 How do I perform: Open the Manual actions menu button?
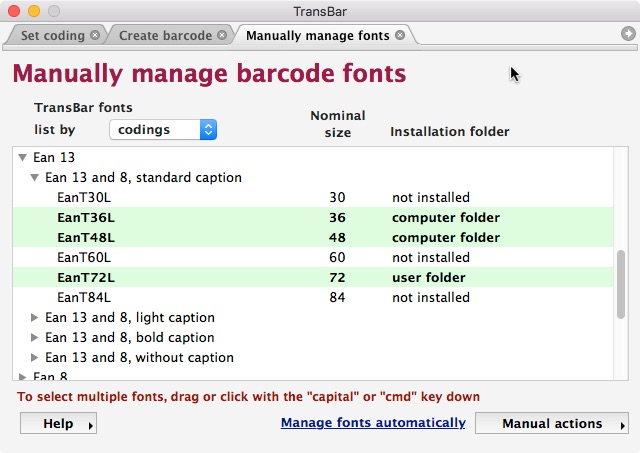point(552,423)
